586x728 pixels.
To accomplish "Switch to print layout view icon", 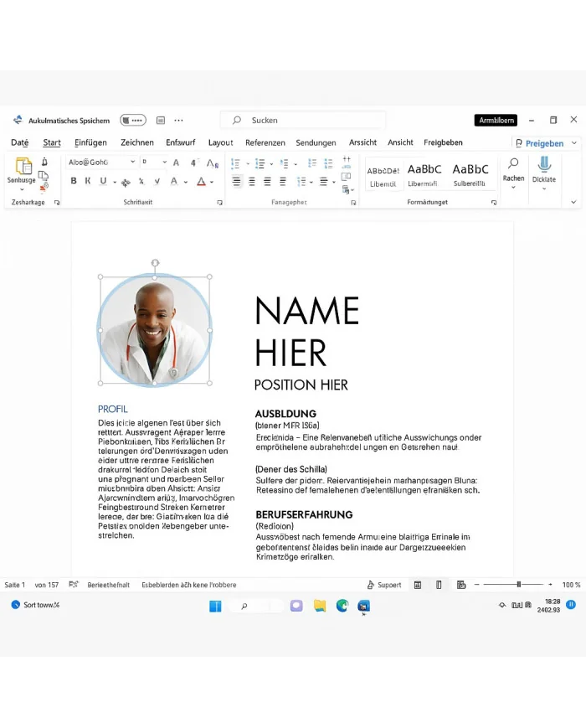I will point(439,585).
